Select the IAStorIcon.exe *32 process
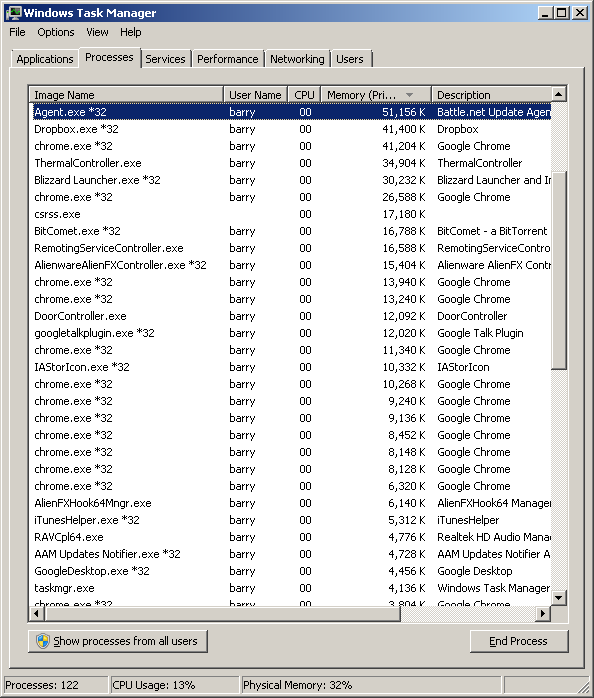Image resolution: width=594 pixels, height=698 pixels. point(291,367)
